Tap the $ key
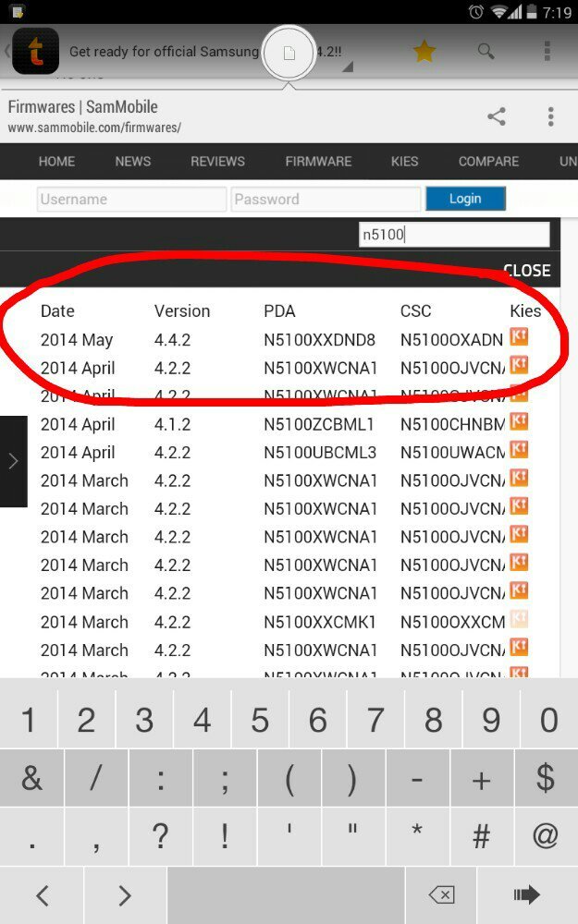 [x=547, y=778]
